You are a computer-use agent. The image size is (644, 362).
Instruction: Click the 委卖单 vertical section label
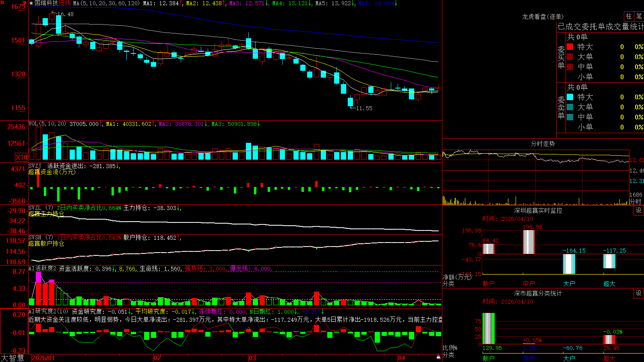[561, 108]
